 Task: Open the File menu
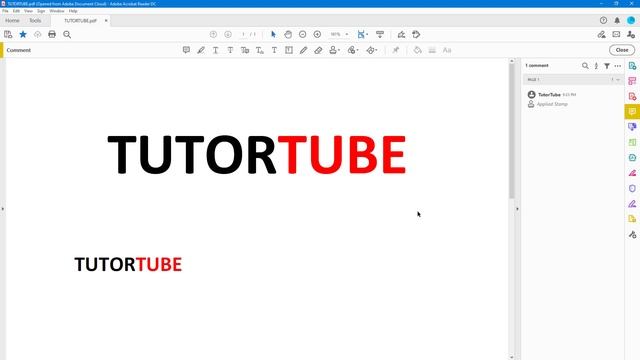pyautogui.click(x=5, y=11)
